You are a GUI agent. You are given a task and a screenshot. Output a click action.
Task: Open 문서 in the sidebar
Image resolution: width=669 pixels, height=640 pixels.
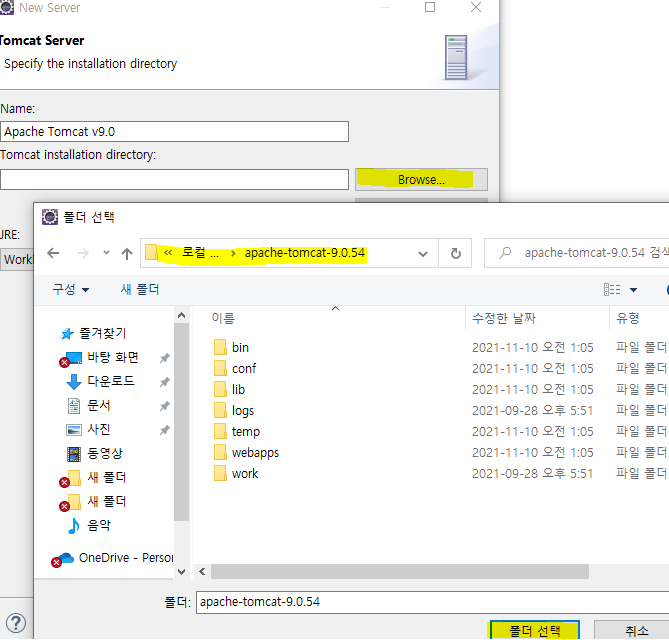pyautogui.click(x=89, y=405)
